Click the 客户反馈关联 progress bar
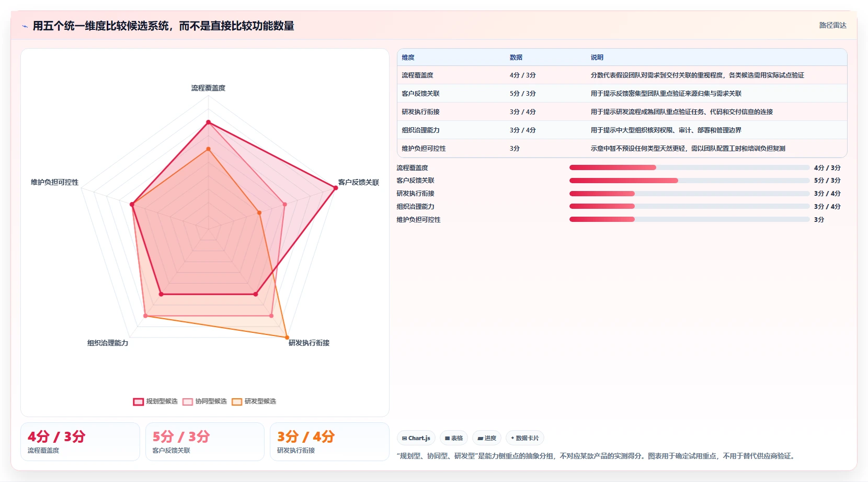Viewport: 868px width, 482px height. 689,181
